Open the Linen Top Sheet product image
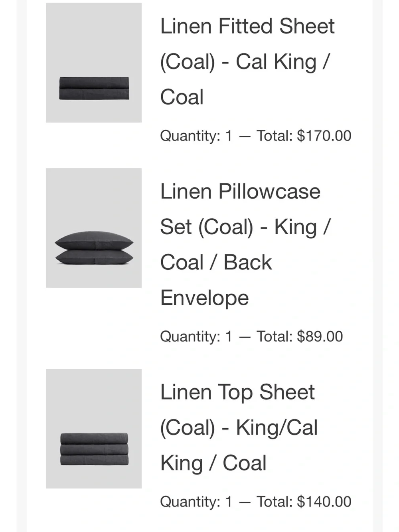Screen dimensions: 399x532 [94, 429]
